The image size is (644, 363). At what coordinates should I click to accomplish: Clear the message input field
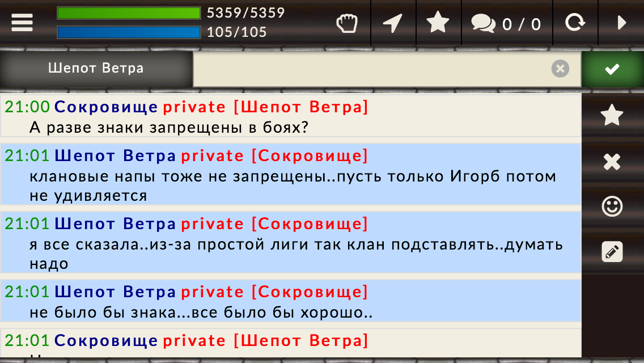(x=560, y=69)
